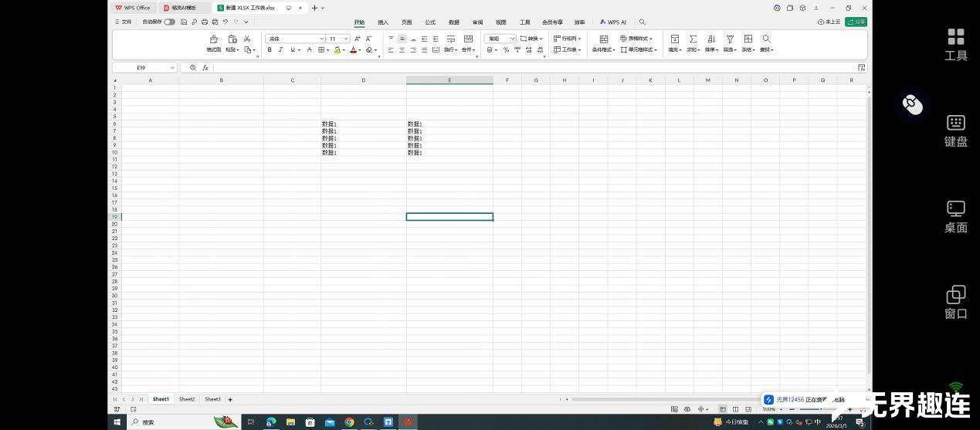980x430 pixels.
Task: Click the Format Painter (格式刷) icon
Action: click(213, 39)
